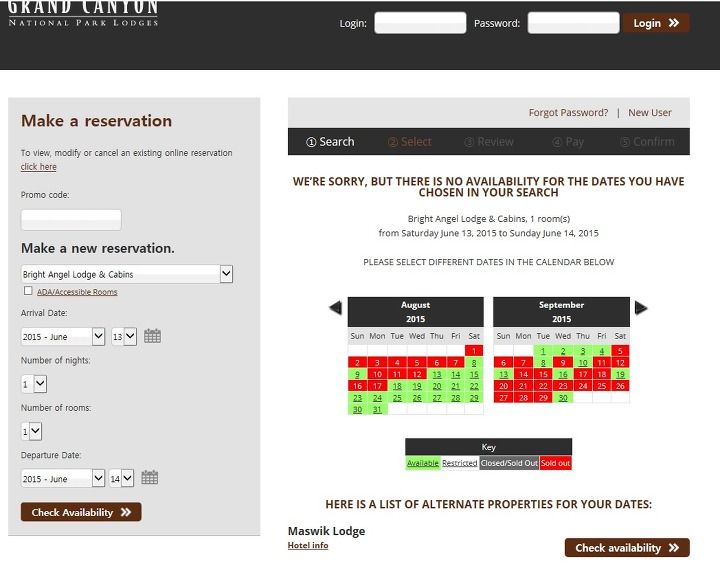Select the Confirm step tab
This screenshot has height=575, width=720.
tap(647, 142)
